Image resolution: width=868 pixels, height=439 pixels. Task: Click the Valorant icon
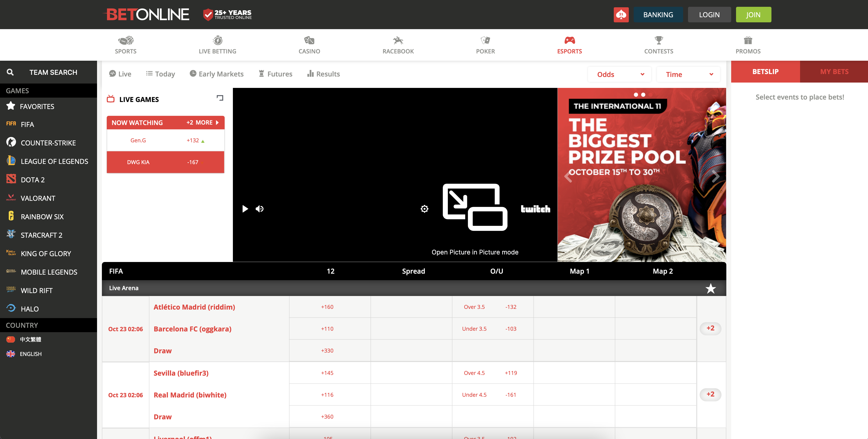point(11,198)
